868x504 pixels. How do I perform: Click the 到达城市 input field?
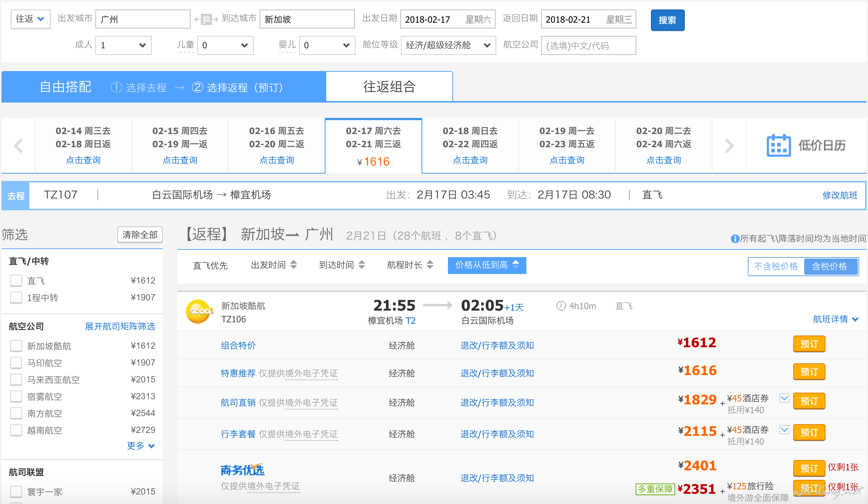click(307, 19)
